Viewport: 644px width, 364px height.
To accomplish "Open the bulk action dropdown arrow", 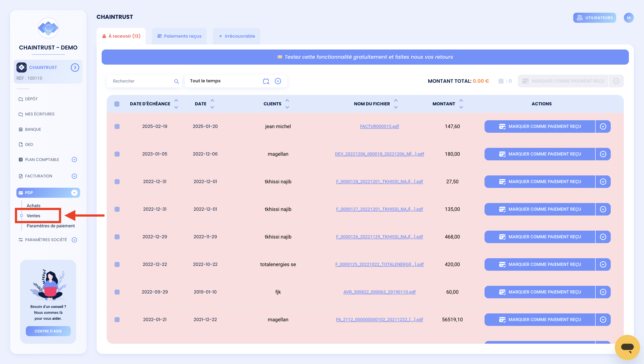I will [616, 81].
